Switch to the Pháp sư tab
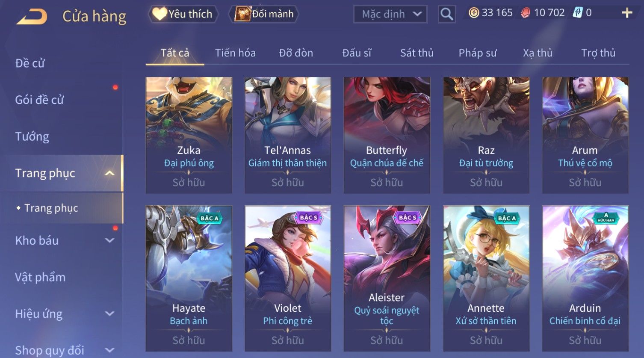Screen dimensions: 644x358 (x=478, y=53)
